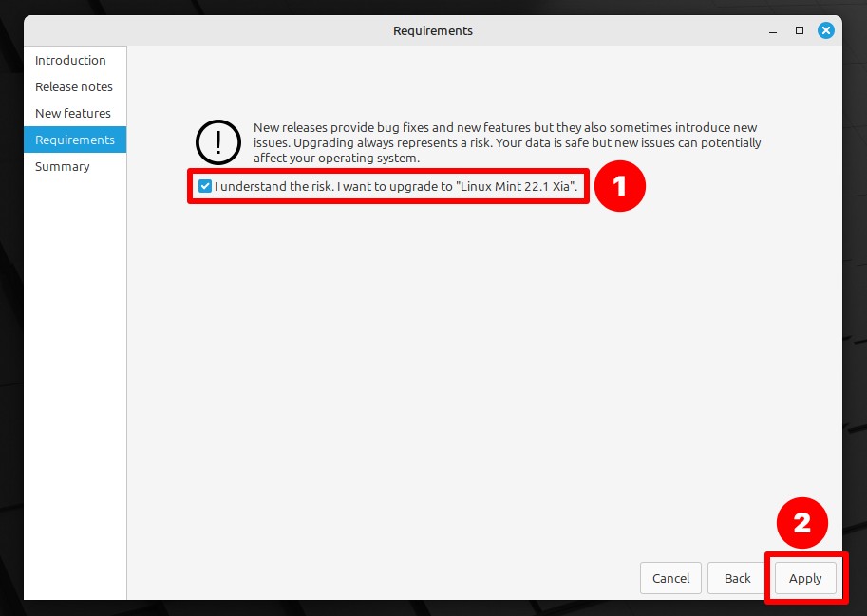Screen dimensions: 867x616
Task: Select New features in the sidebar
Action: tap(75, 113)
